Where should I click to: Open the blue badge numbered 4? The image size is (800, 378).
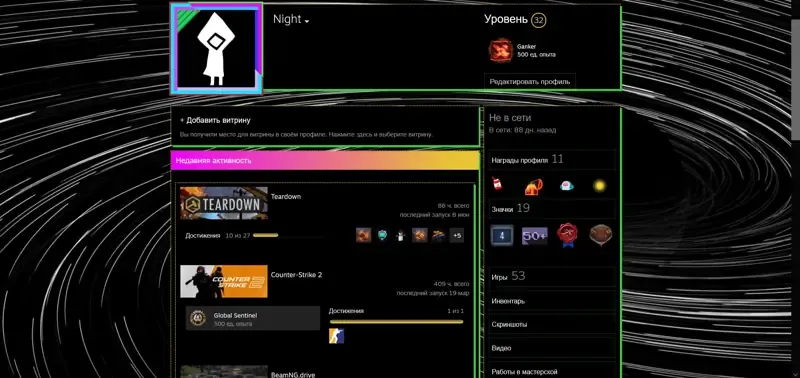point(502,236)
